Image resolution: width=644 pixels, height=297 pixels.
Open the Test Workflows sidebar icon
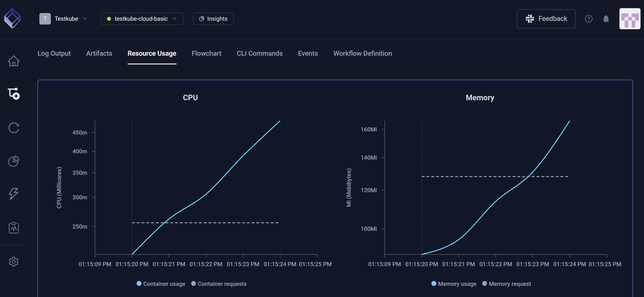(14, 94)
